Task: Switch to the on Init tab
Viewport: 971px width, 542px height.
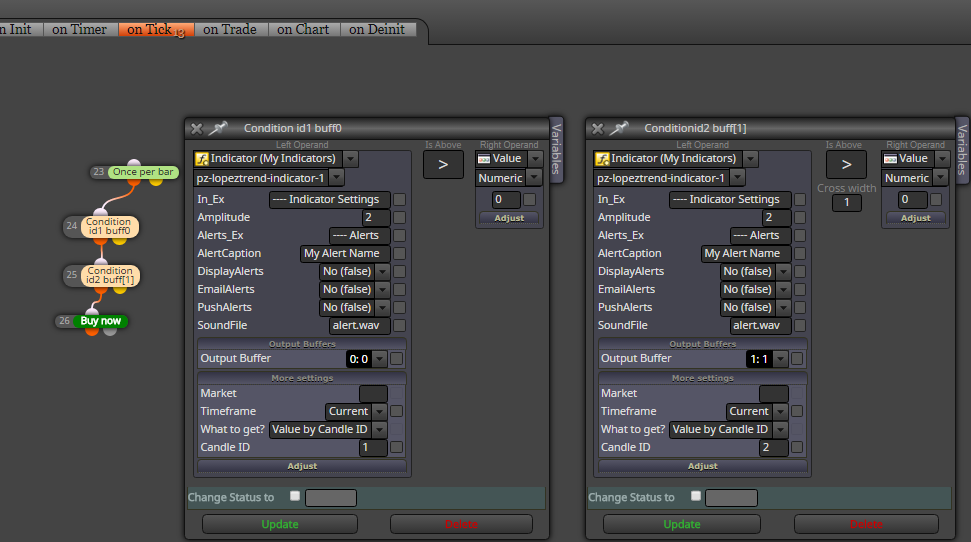Action: (x=19, y=29)
